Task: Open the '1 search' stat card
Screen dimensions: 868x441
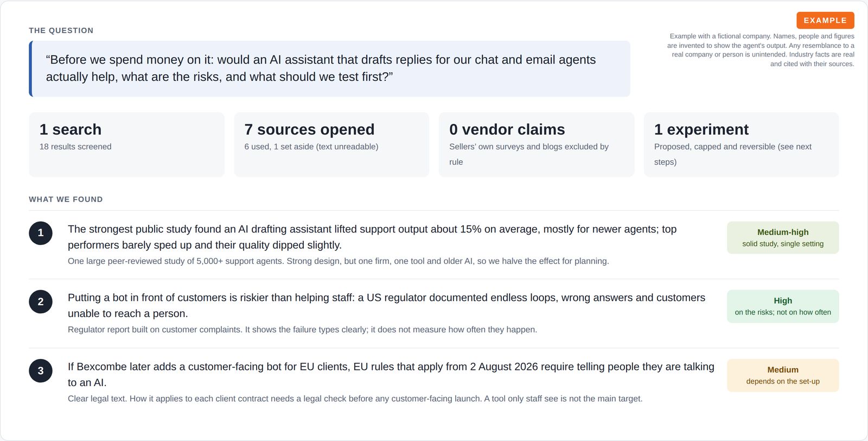Action: (126, 144)
